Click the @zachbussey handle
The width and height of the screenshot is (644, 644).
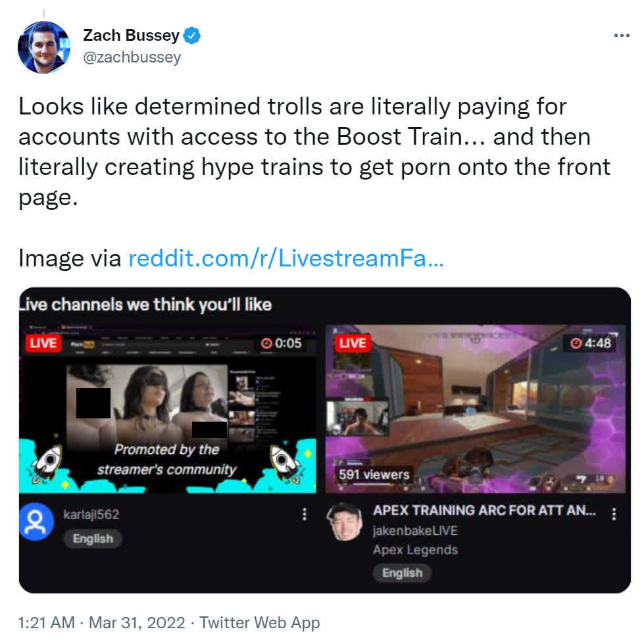point(132,57)
